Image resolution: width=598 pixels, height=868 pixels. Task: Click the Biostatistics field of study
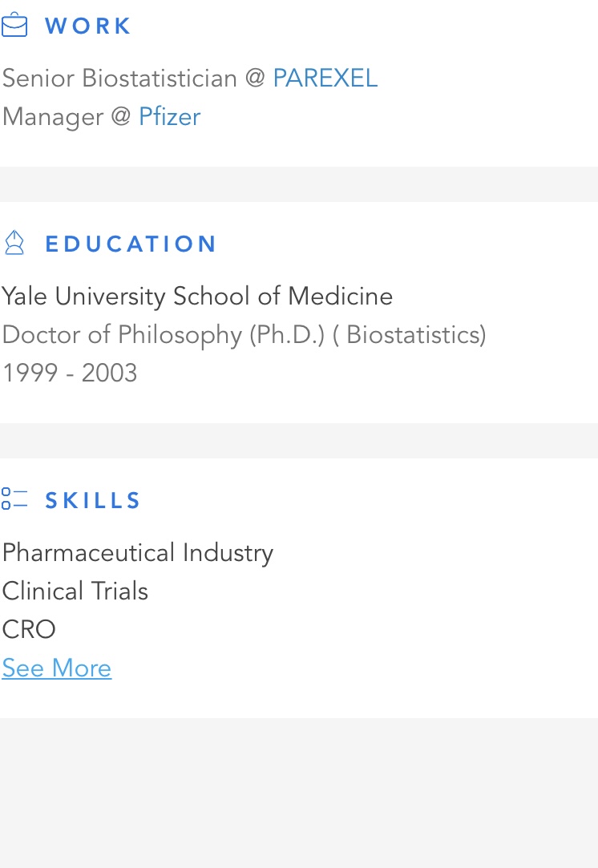pyautogui.click(x=416, y=335)
